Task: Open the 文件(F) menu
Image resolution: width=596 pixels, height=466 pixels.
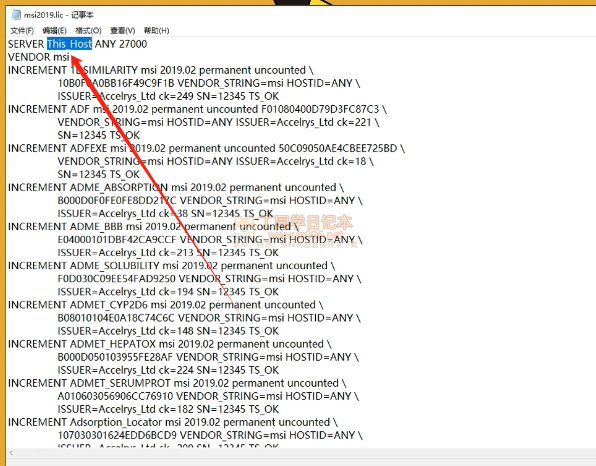Action: click(22, 30)
